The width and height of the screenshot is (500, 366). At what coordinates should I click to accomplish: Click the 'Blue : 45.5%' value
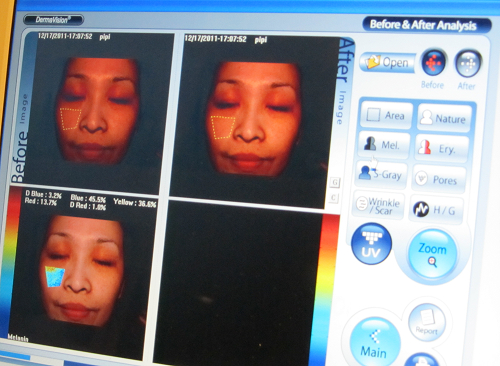coord(88,199)
